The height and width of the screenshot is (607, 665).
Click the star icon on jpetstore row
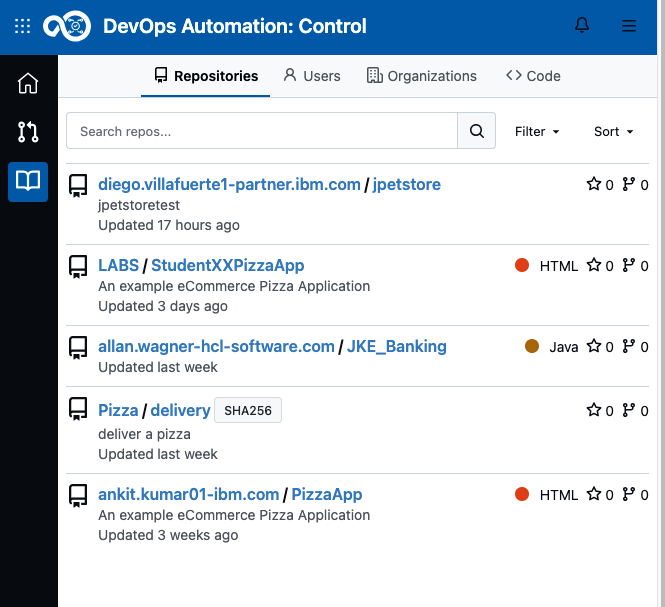click(594, 184)
